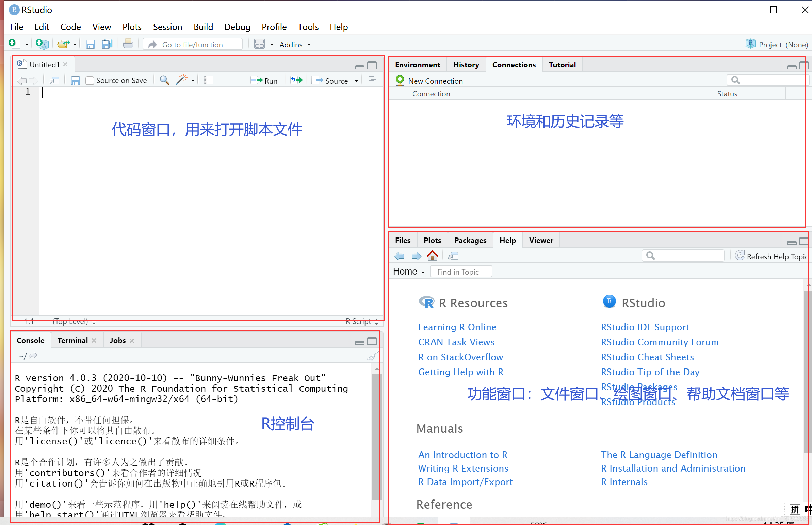Save current document using the main toolbar floppy icon
This screenshot has height=525, width=812.
pyautogui.click(x=90, y=44)
